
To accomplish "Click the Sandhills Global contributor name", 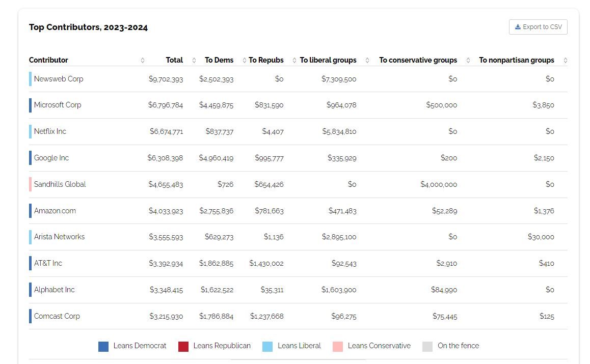I will [x=60, y=184].
